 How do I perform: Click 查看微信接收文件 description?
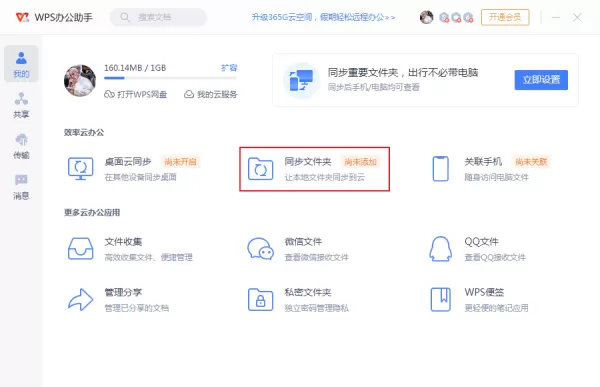[x=316, y=257]
